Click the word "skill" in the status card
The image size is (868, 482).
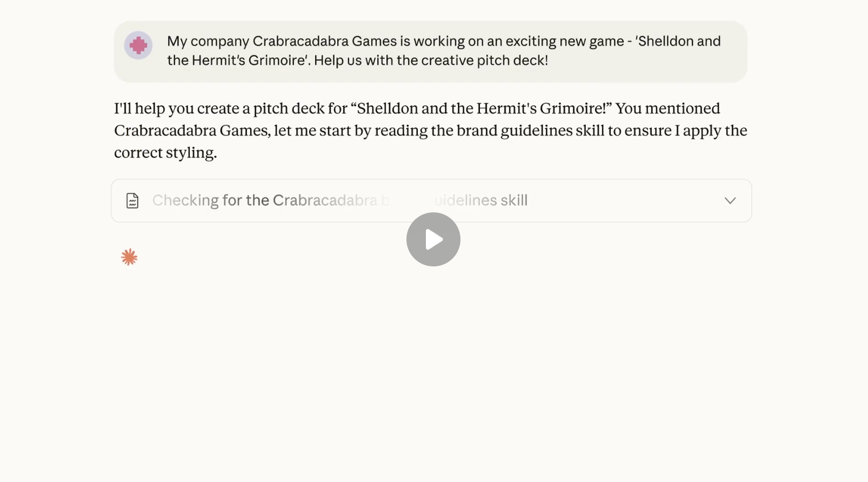(513, 200)
